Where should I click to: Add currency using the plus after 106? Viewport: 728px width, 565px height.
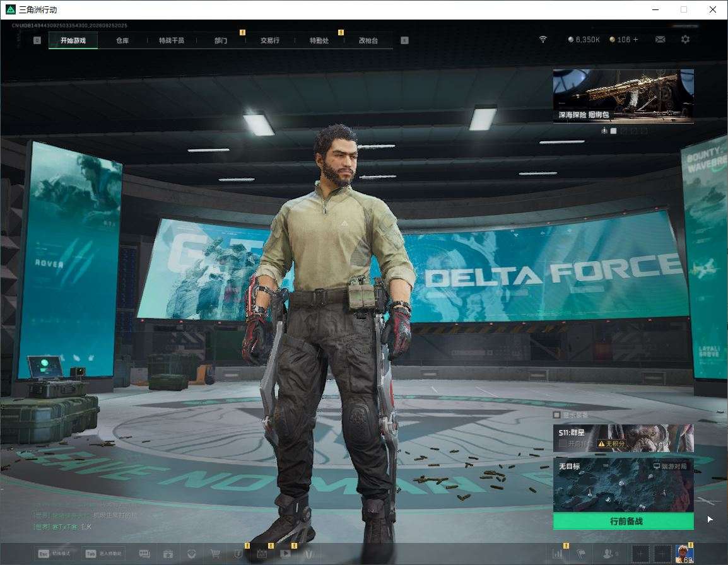coord(636,40)
